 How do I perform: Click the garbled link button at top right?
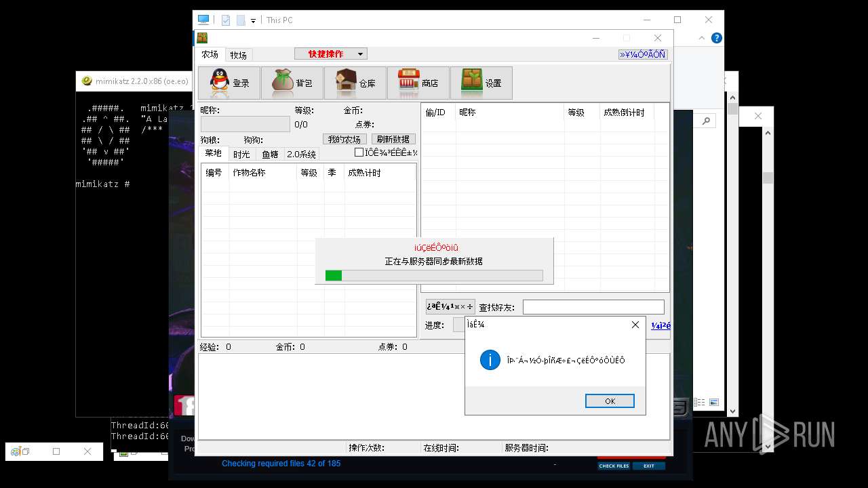[x=643, y=54]
